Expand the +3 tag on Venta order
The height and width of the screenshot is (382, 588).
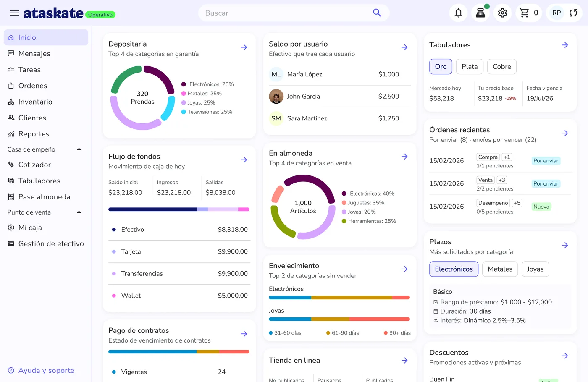coord(502,180)
